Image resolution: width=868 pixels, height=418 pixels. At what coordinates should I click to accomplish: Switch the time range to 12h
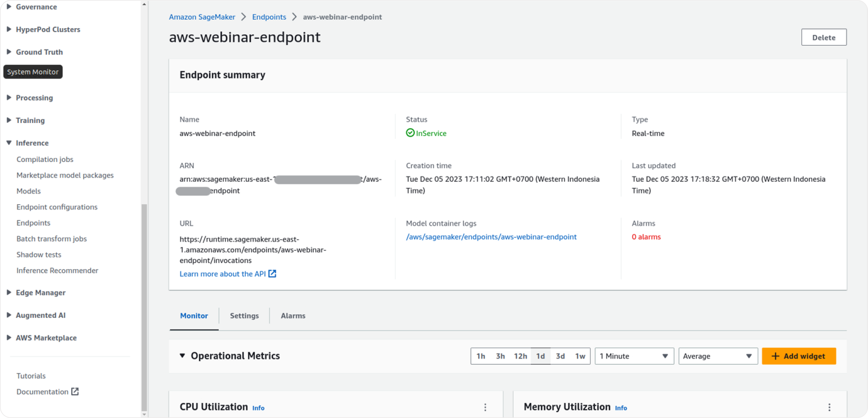pyautogui.click(x=520, y=356)
